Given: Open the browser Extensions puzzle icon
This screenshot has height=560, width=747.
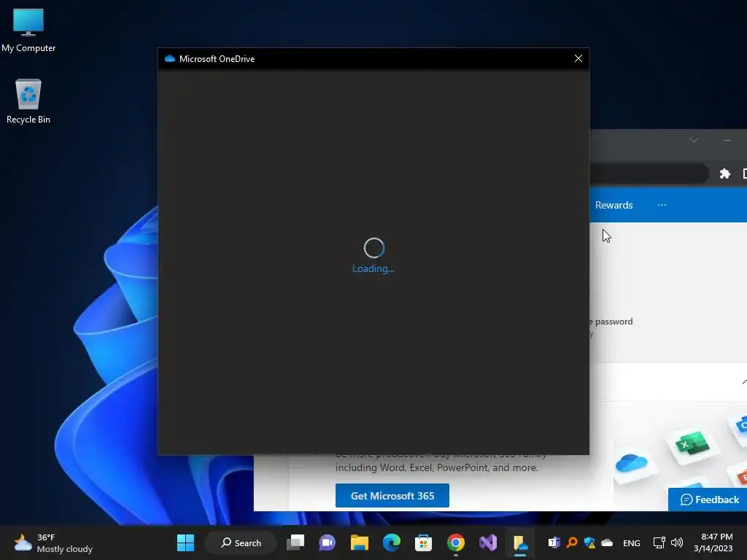Looking at the screenshot, I should coord(724,174).
